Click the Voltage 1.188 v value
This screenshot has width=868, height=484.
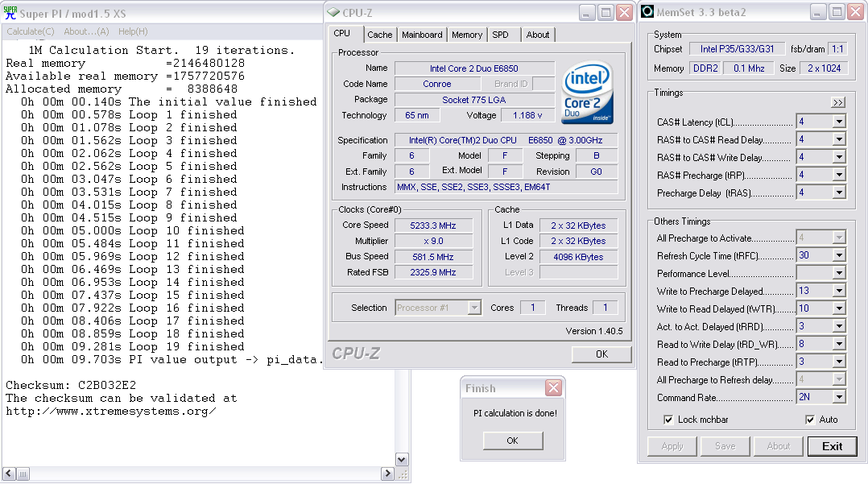[x=527, y=115]
